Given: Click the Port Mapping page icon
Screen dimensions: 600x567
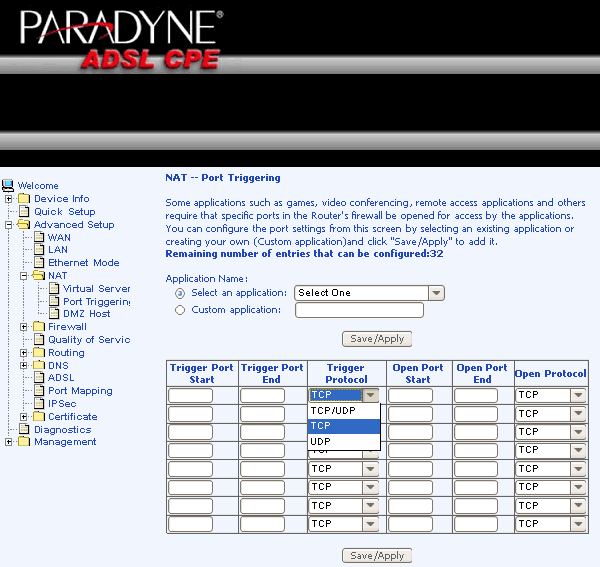Looking at the screenshot, I should [39, 390].
